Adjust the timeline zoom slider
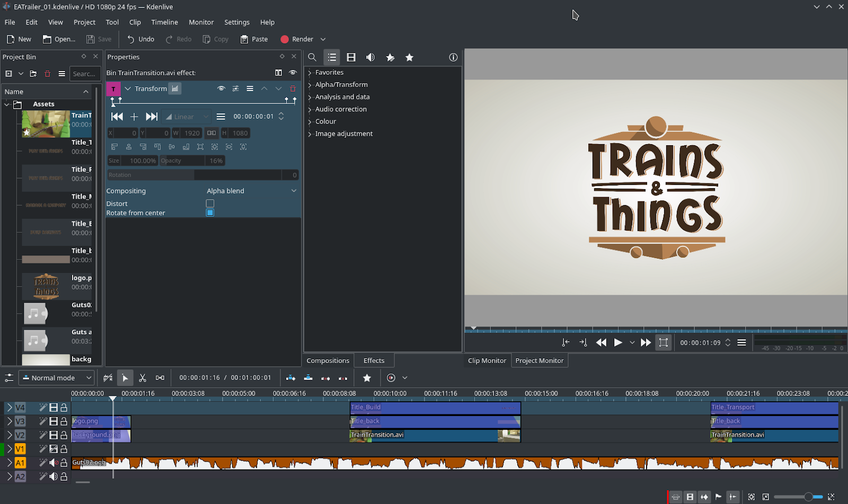 click(808, 497)
